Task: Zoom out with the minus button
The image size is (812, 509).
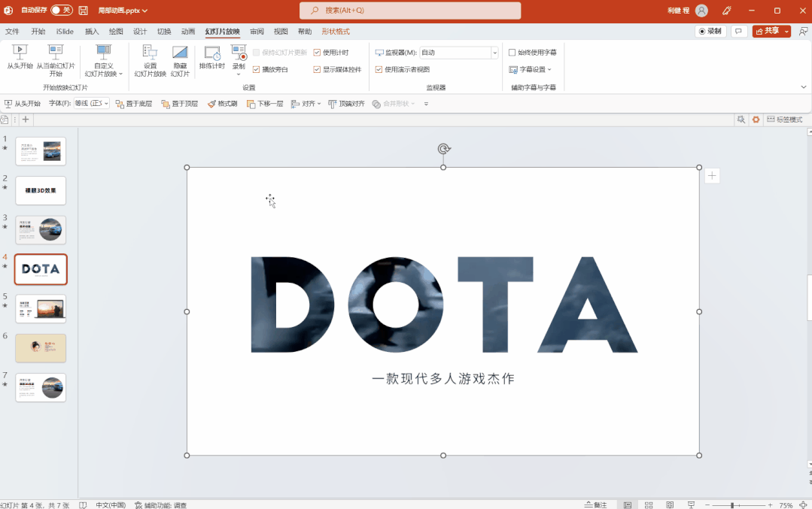Action: pyautogui.click(x=707, y=504)
